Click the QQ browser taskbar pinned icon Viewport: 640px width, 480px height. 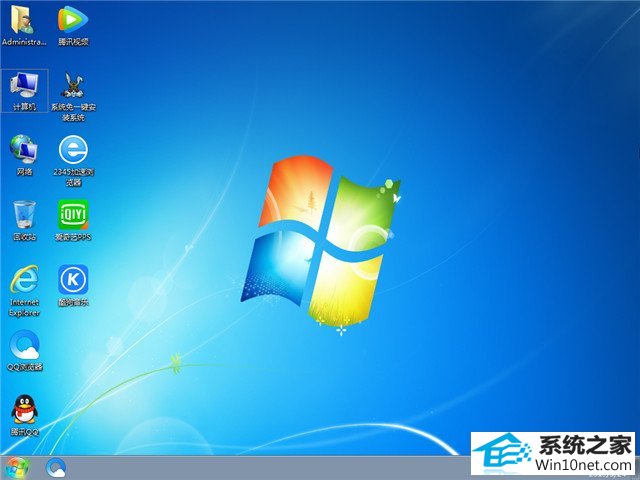(x=56, y=468)
